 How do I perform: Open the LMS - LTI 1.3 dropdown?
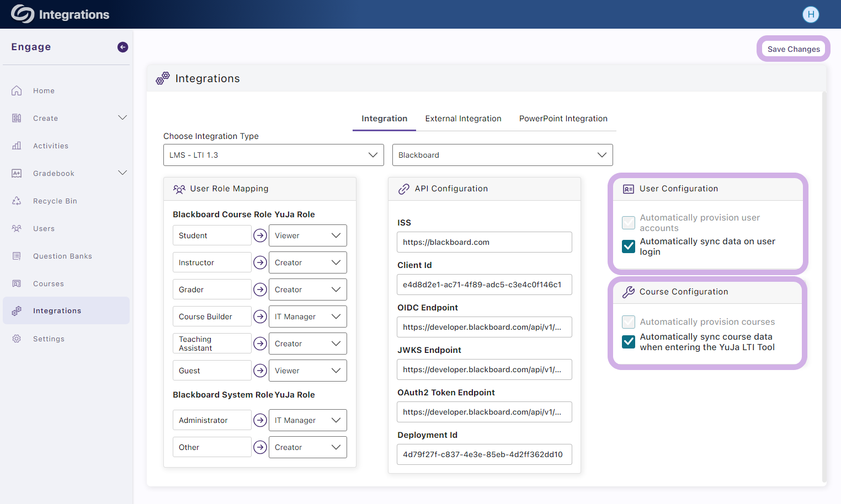273,155
